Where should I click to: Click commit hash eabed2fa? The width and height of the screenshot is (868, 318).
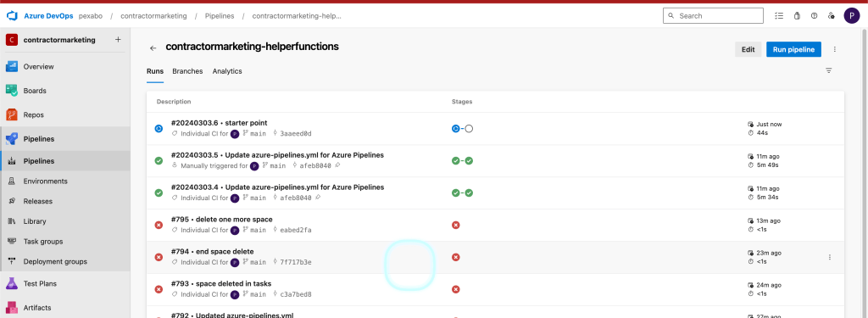point(296,230)
